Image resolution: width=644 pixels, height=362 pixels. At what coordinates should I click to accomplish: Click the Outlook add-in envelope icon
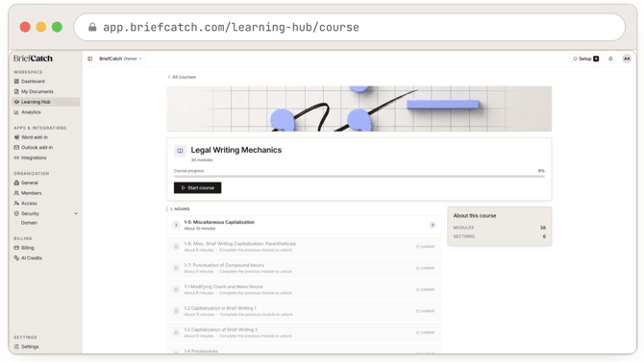pos(16,147)
